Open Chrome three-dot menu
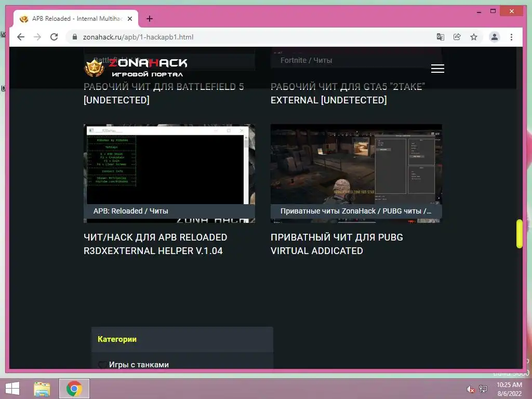The image size is (532, 399). (511, 37)
